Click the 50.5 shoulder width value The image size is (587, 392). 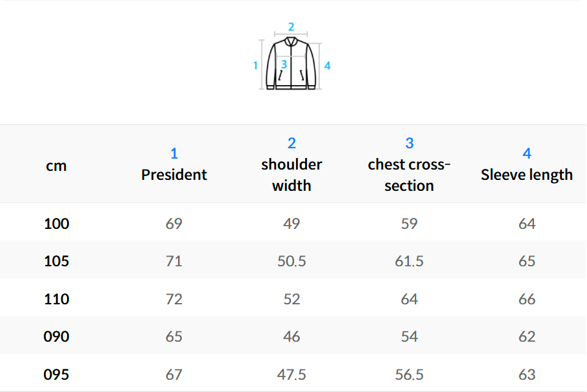tap(292, 261)
